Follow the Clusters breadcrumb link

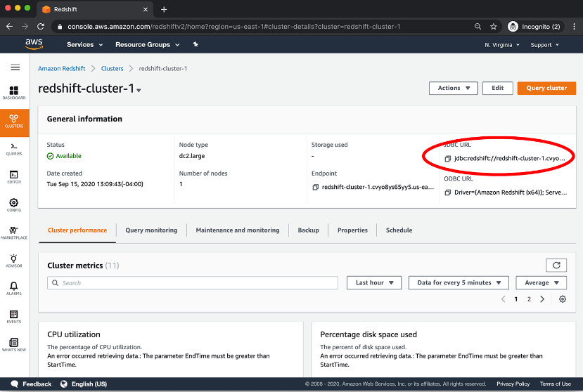coord(112,69)
